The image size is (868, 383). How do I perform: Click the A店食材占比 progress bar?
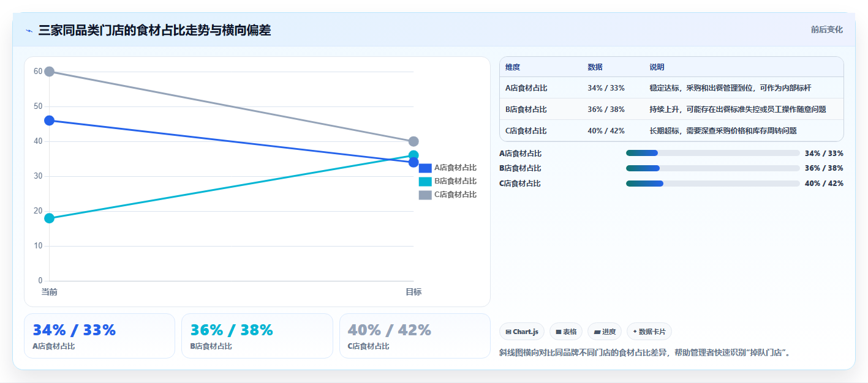coord(713,153)
